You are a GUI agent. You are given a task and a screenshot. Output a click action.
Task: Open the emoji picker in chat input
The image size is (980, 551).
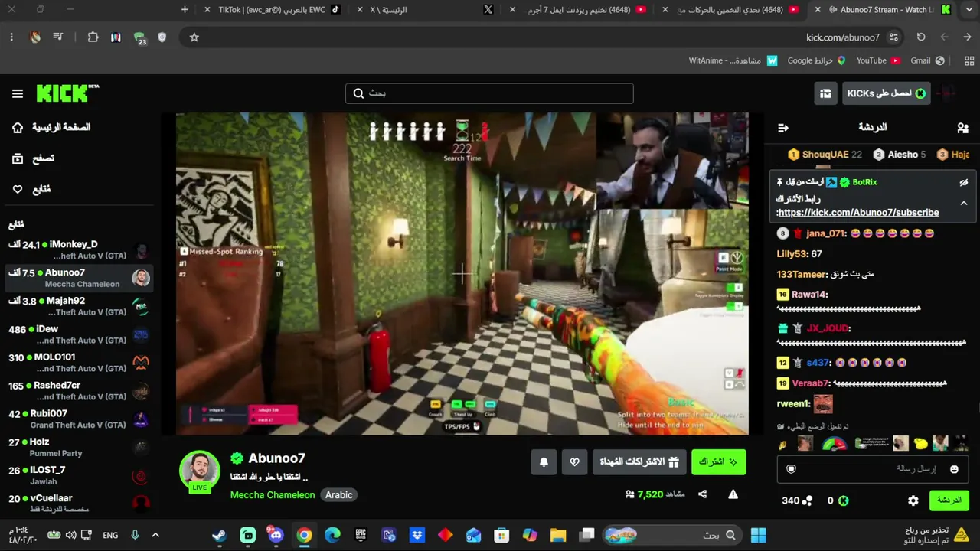[954, 469]
